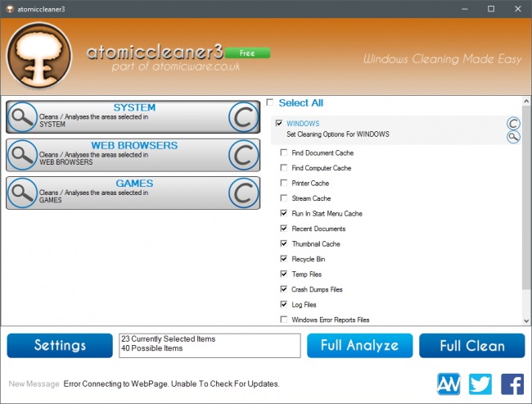Click the WINDOWS heading label
The height and width of the screenshot is (404, 532).
[303, 124]
